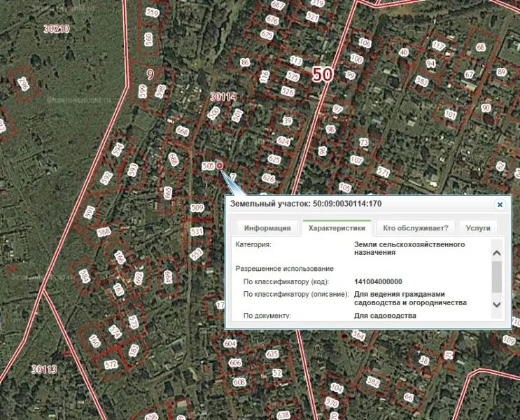
Task: Close the land parcel info popup
Action: click(x=500, y=204)
